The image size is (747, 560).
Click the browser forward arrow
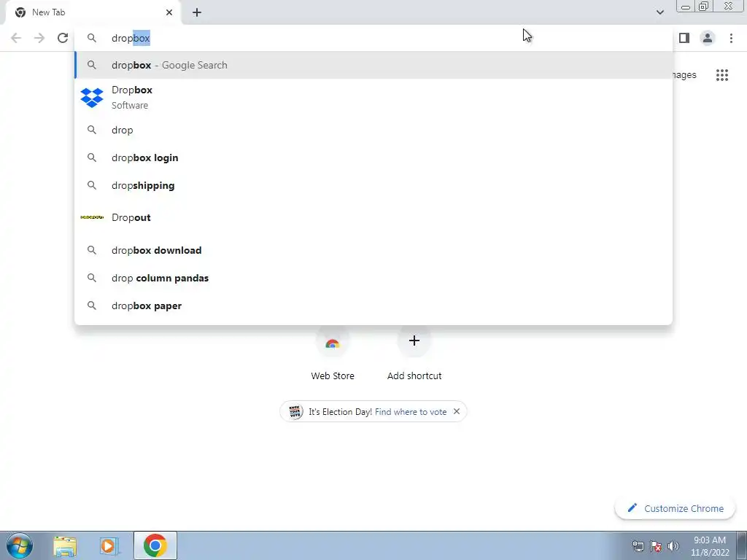pos(39,38)
